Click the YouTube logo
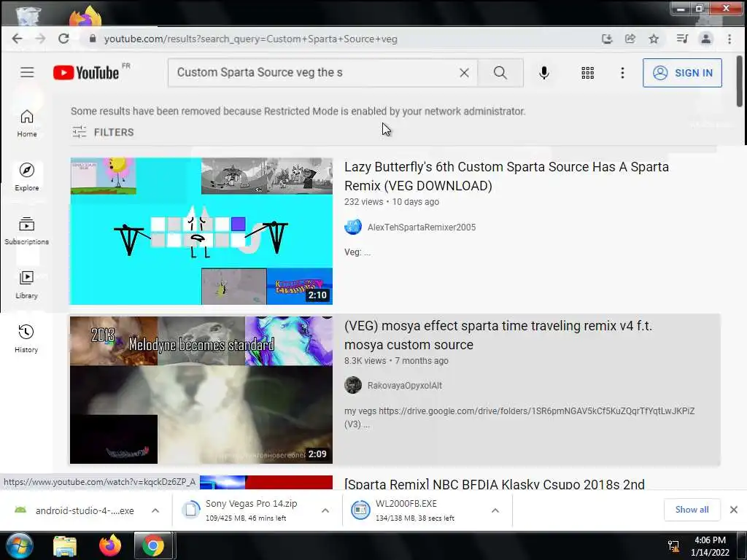The height and width of the screenshot is (560, 747). click(x=86, y=73)
